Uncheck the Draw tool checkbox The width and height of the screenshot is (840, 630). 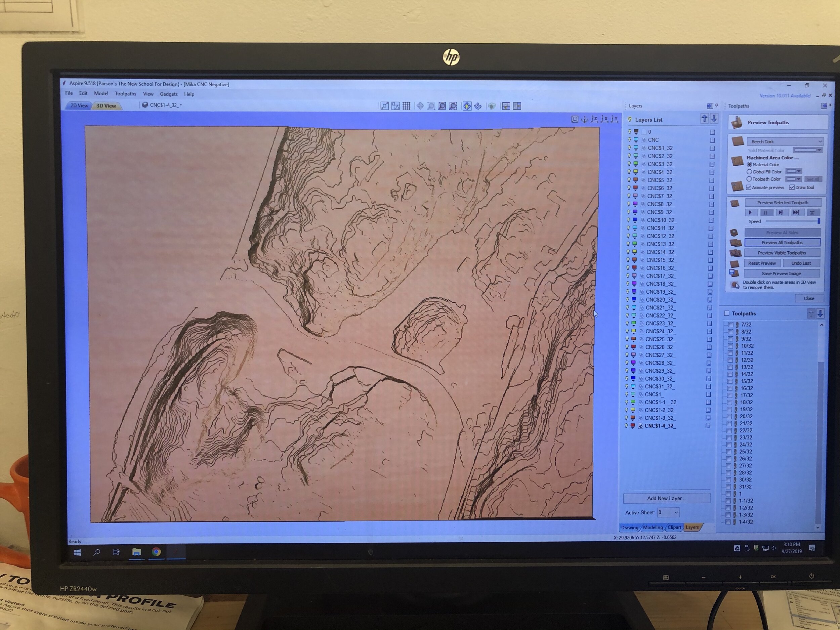click(792, 187)
